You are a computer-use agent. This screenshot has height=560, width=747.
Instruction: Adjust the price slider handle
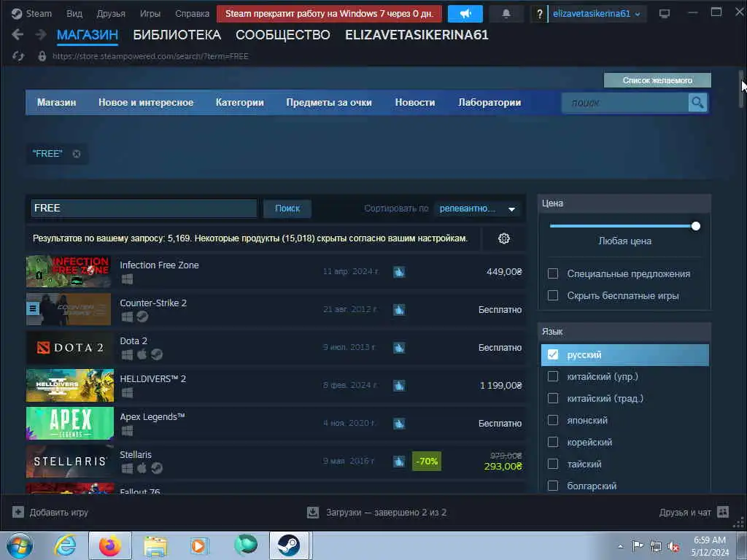(x=695, y=226)
